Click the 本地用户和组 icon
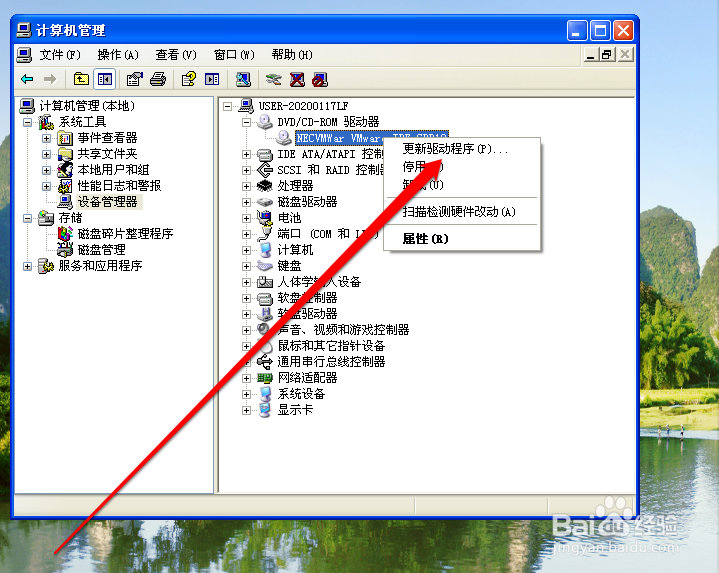The image size is (719, 573). coord(66,170)
